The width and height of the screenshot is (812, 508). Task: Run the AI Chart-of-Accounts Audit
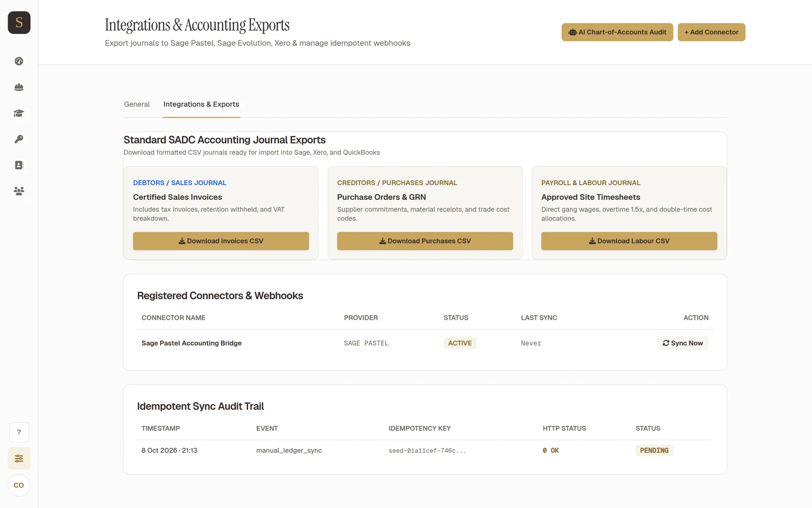pyautogui.click(x=617, y=32)
